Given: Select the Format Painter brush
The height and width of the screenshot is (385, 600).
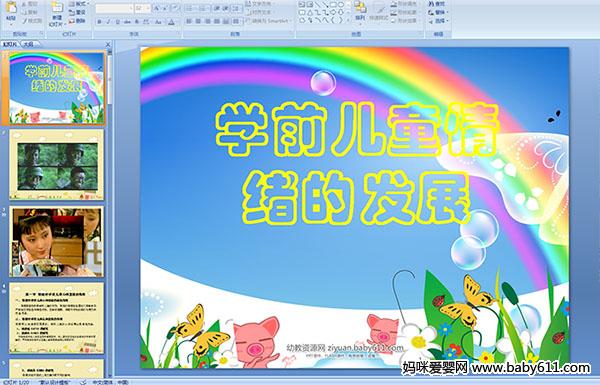Looking at the screenshot, I should [24, 21].
